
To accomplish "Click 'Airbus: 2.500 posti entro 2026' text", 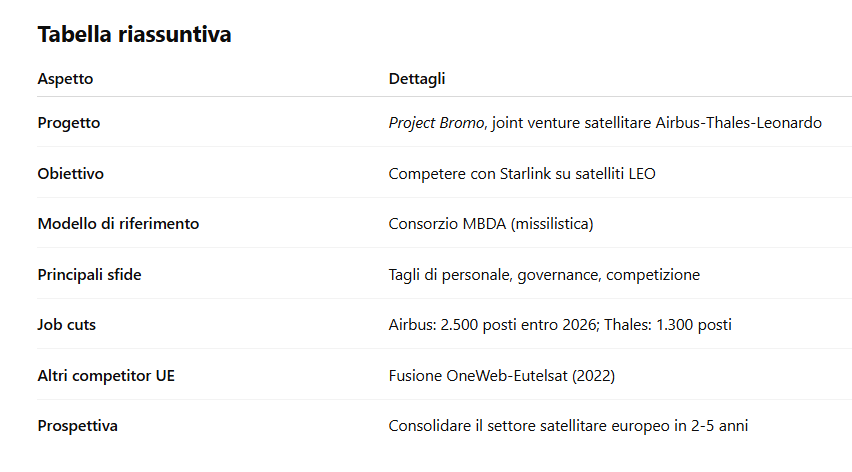I will coord(496,325).
